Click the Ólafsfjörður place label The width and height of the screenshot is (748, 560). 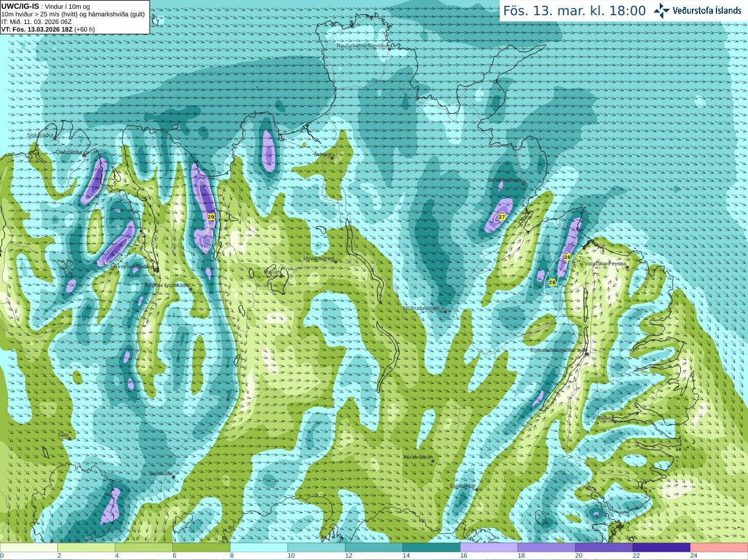point(69,152)
